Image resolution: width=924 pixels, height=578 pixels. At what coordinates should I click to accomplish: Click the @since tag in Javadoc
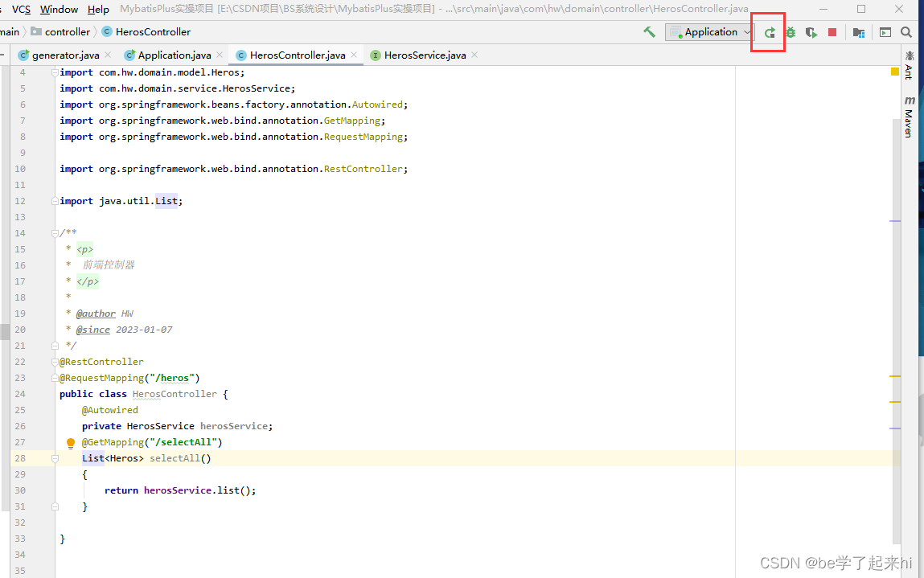pyautogui.click(x=92, y=330)
